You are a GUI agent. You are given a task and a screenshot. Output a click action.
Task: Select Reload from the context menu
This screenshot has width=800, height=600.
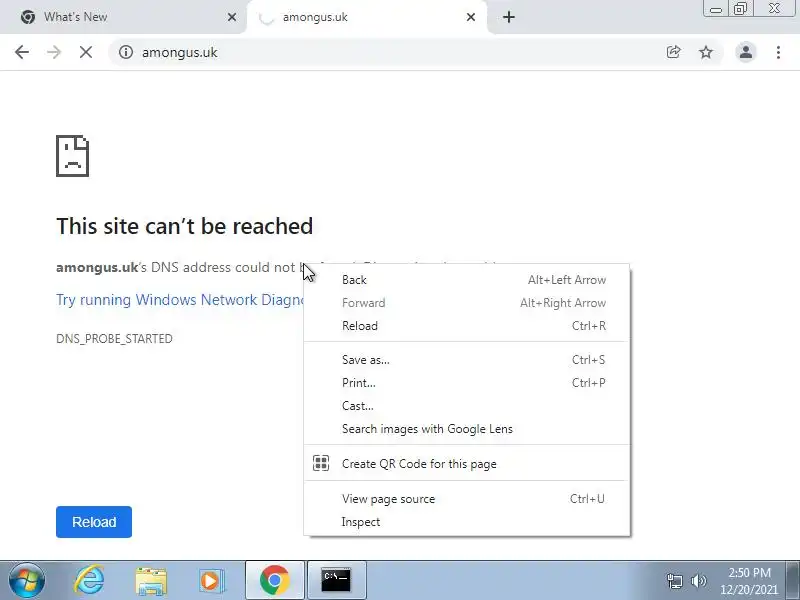point(467,326)
